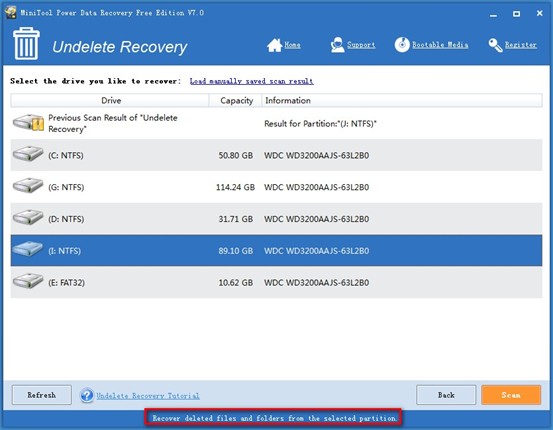Maximize the MiniTool window
Viewport: 553px width, 430px height.
click(x=516, y=14)
